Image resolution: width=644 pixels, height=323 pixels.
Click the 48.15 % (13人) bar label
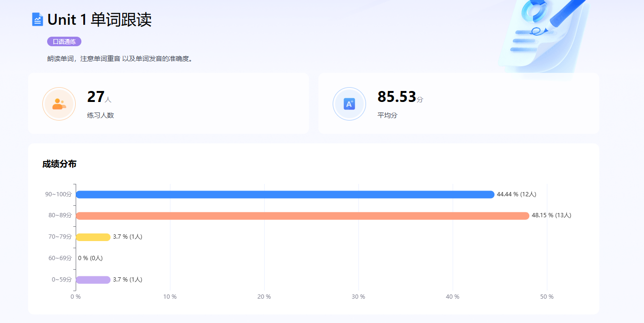click(x=551, y=215)
